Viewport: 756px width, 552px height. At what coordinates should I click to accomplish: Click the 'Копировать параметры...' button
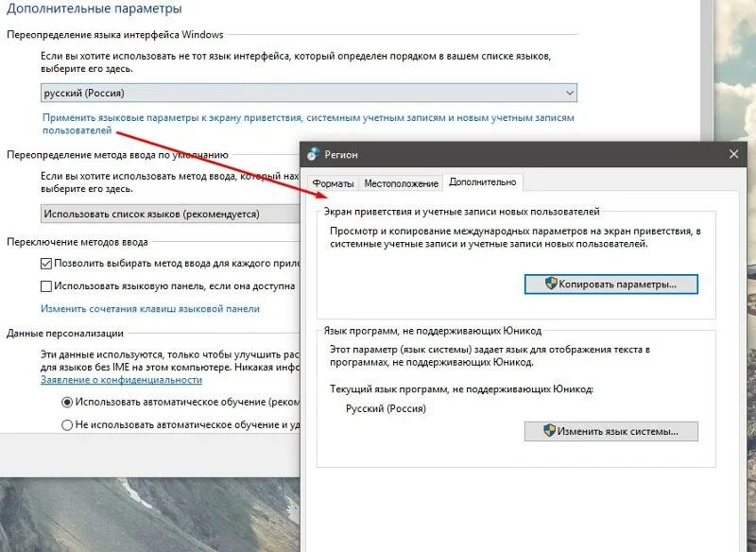click(610, 284)
